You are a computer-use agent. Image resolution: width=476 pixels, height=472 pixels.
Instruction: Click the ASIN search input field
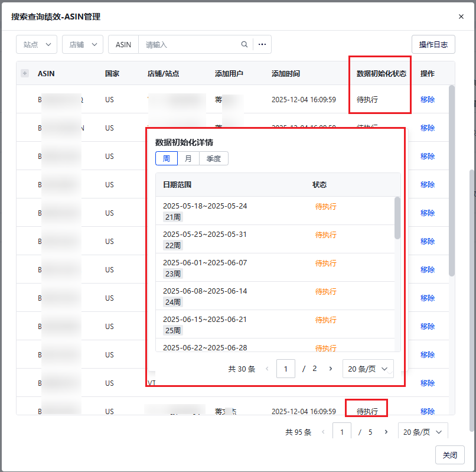tap(189, 44)
